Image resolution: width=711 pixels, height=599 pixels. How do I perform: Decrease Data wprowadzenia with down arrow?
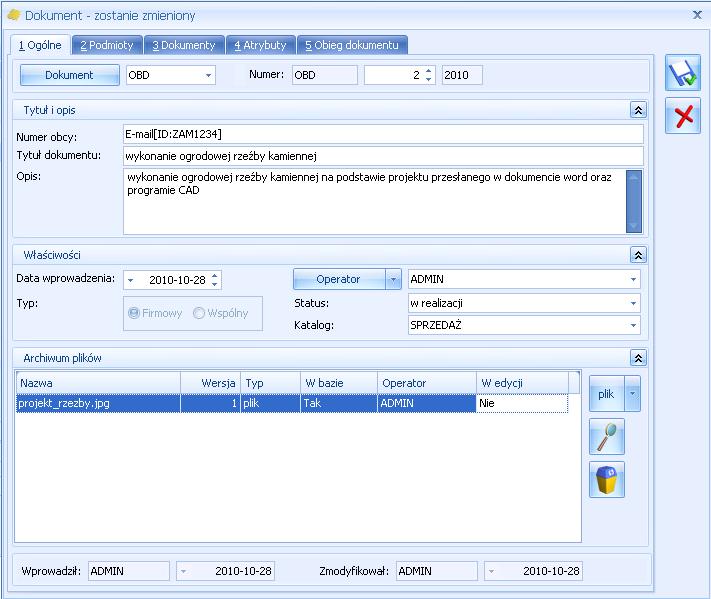215,284
